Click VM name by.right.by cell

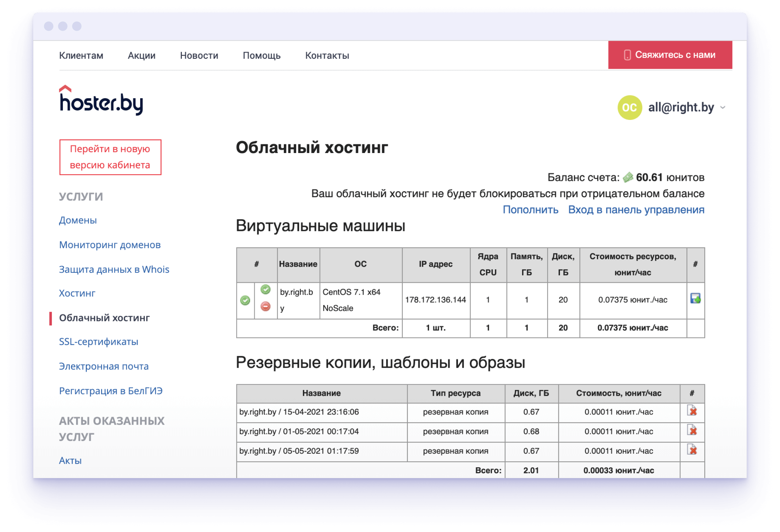(x=298, y=300)
